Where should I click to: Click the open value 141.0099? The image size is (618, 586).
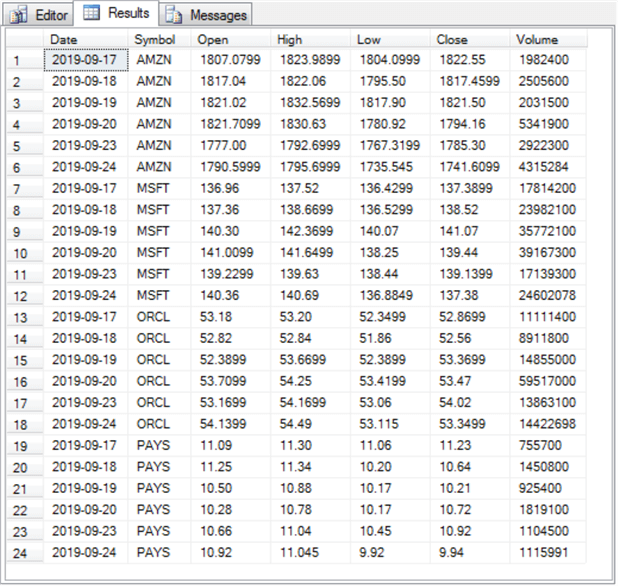pos(231,253)
